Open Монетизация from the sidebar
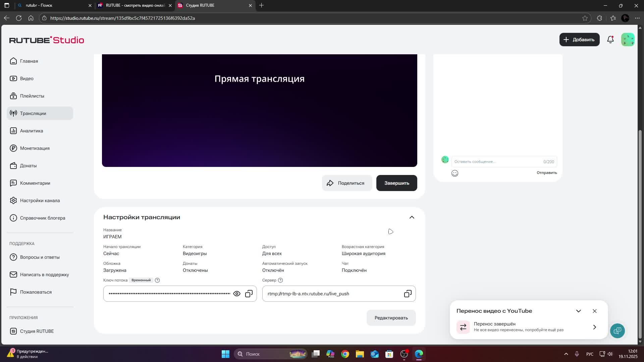Image resolution: width=644 pixels, height=362 pixels. click(x=35, y=148)
